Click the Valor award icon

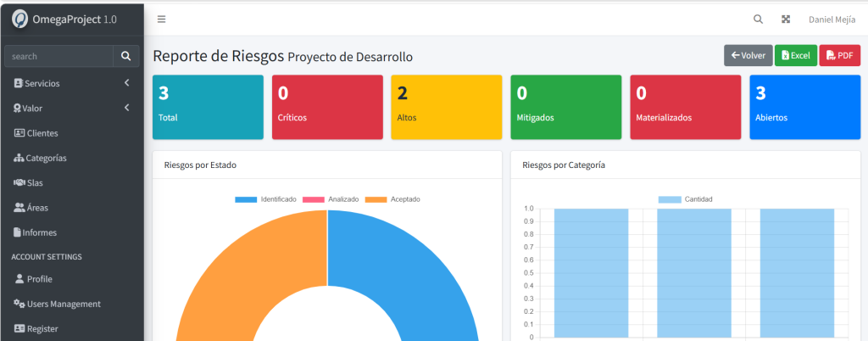(17, 109)
